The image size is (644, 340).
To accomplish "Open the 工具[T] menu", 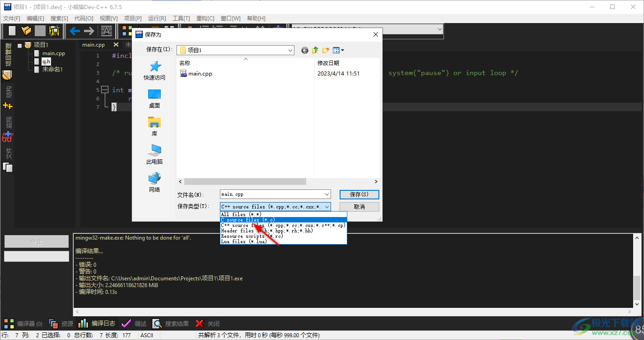I will pyautogui.click(x=181, y=19).
